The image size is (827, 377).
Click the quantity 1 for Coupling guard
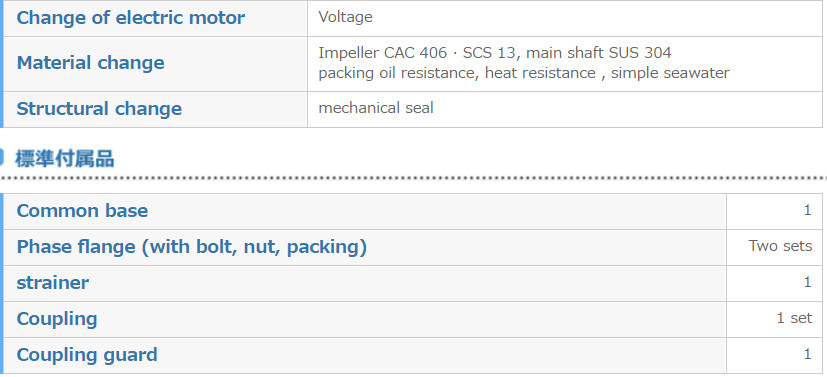click(807, 354)
